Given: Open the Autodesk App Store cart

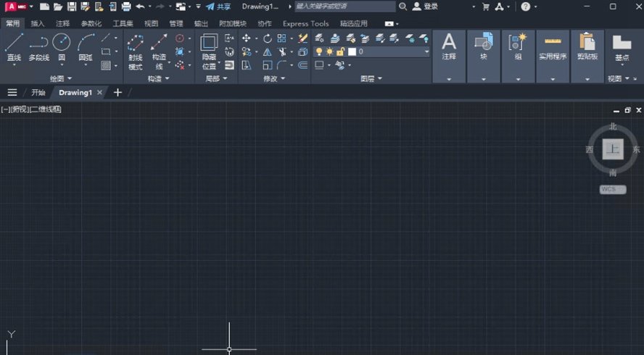Looking at the screenshot, I should point(486,7).
